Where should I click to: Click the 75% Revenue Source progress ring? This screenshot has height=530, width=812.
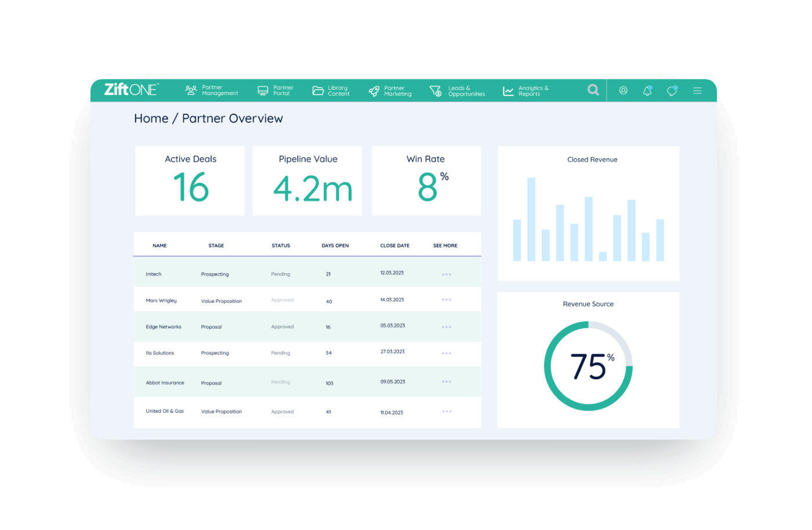click(588, 366)
